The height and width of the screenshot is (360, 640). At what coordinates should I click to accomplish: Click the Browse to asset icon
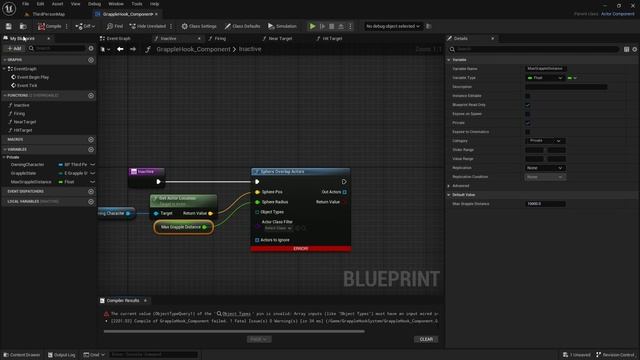(x=23, y=26)
